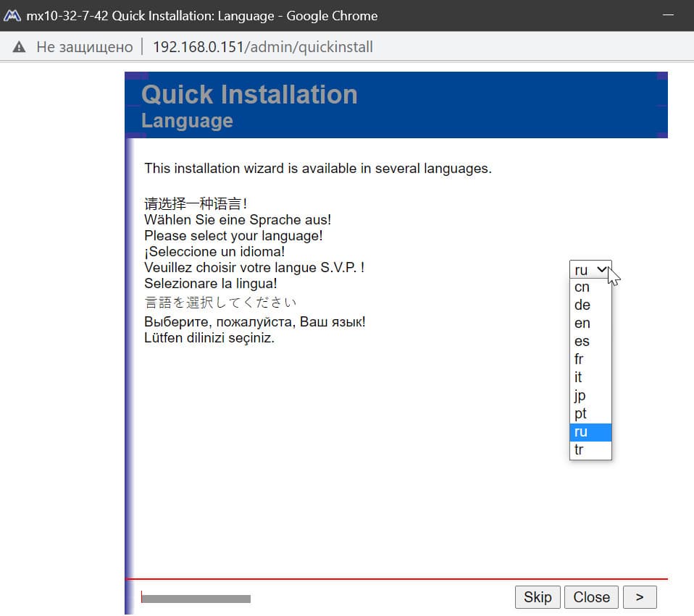This screenshot has height=616, width=694.
Task: Click 'Selezionare la lingua!' text
Action: (211, 284)
